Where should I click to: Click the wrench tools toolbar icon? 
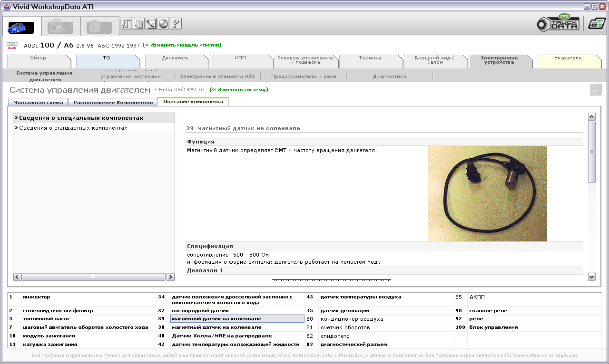126,23
